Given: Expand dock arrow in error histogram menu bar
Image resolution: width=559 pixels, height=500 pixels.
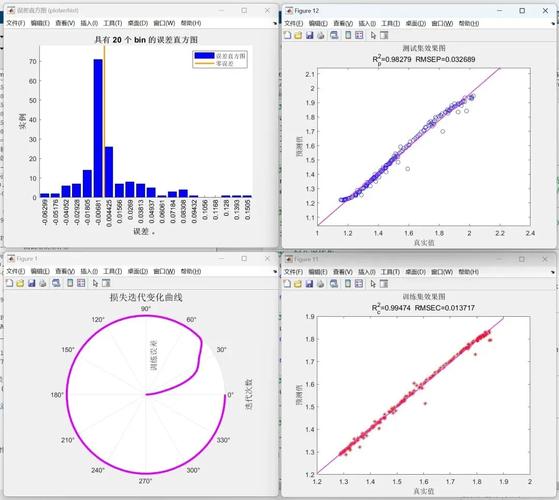Looking at the screenshot, I should (x=275, y=24).
